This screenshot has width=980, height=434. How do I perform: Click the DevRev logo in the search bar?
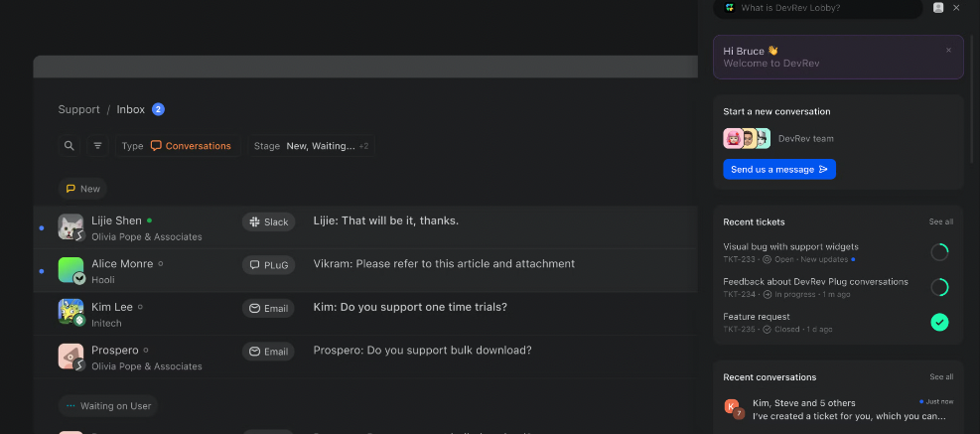tap(730, 8)
